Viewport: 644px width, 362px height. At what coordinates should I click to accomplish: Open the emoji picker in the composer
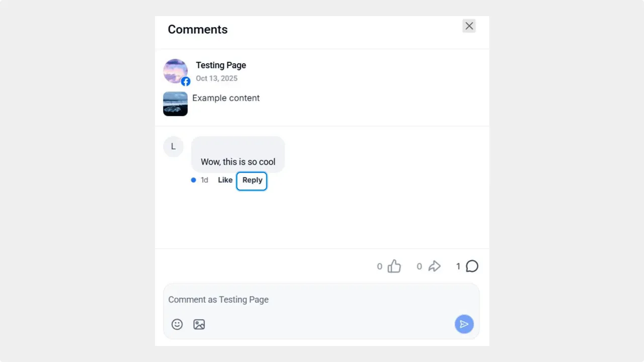point(177,324)
